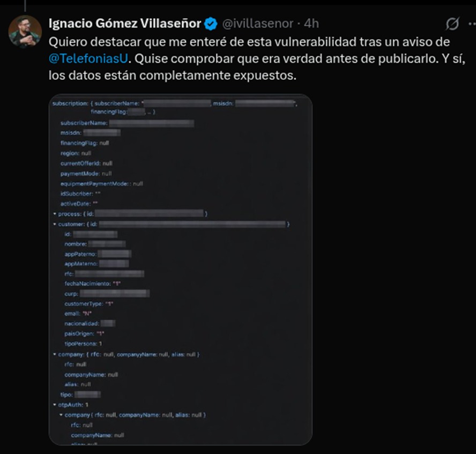Viewport: 476px width, 454px height.
Task: Click the blue verified badge
Action: pos(211,24)
